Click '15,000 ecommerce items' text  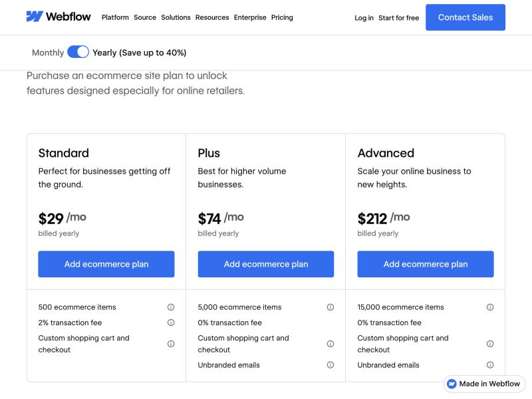pos(400,307)
